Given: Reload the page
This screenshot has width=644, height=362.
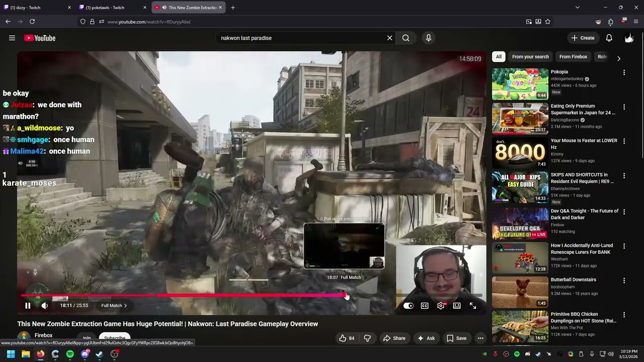Looking at the screenshot, I should (x=32, y=22).
